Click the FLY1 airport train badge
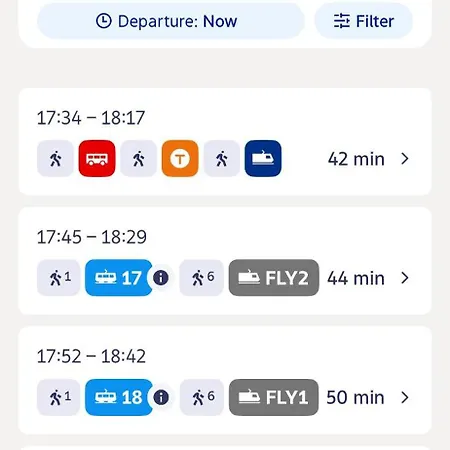This screenshot has width=450, height=450. click(x=274, y=397)
